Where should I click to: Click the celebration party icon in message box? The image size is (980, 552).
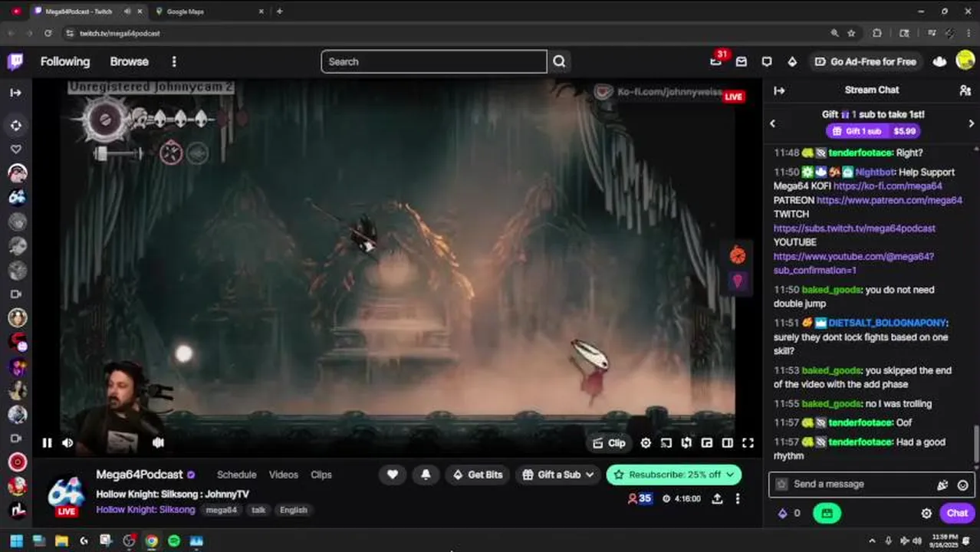click(942, 485)
